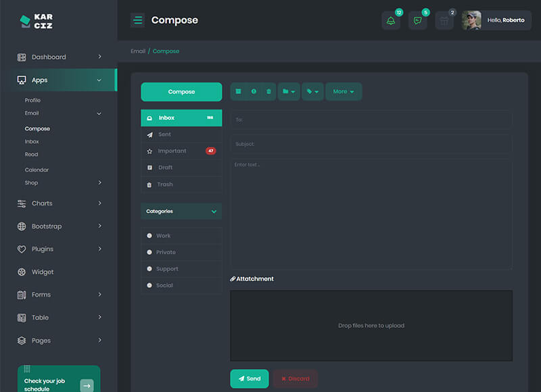Image resolution: width=541 pixels, height=392 pixels.
Task: Click the trash icon in mail toolbar
Action: tap(268, 91)
